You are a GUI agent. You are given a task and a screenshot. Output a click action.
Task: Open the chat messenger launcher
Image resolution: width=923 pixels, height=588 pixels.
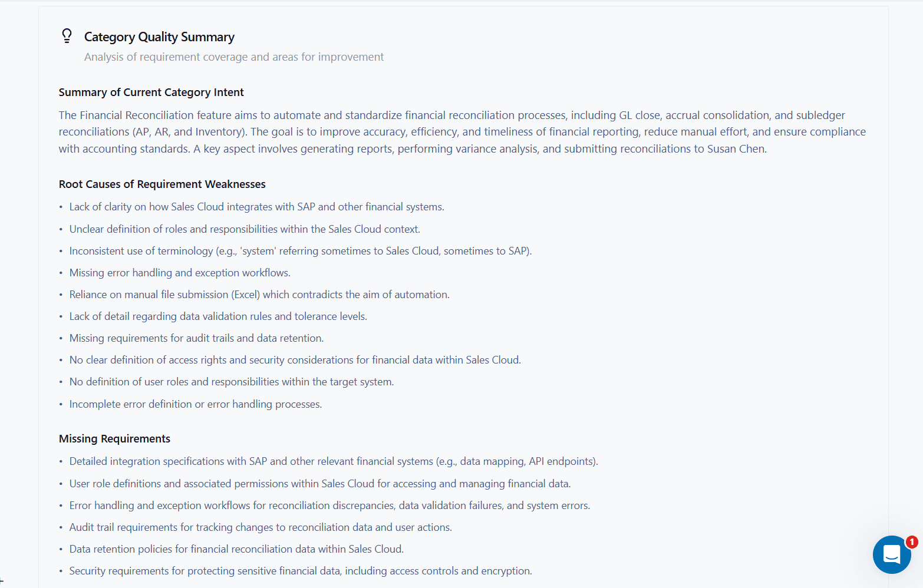tap(892, 554)
